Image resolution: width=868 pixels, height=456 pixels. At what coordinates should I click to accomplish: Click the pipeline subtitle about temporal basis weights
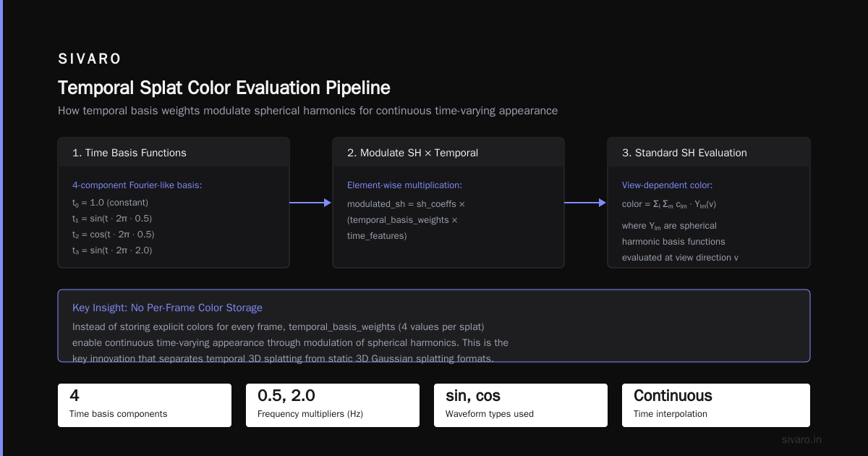pyautogui.click(x=307, y=111)
